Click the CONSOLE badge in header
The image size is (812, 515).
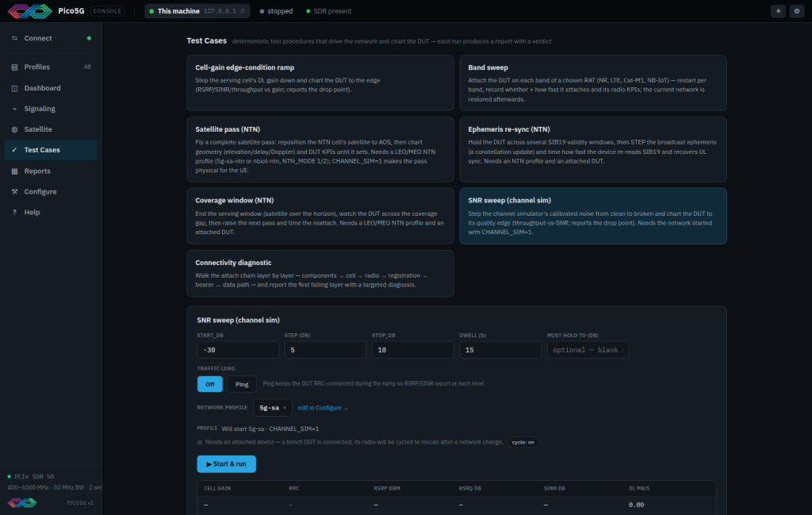(x=107, y=11)
